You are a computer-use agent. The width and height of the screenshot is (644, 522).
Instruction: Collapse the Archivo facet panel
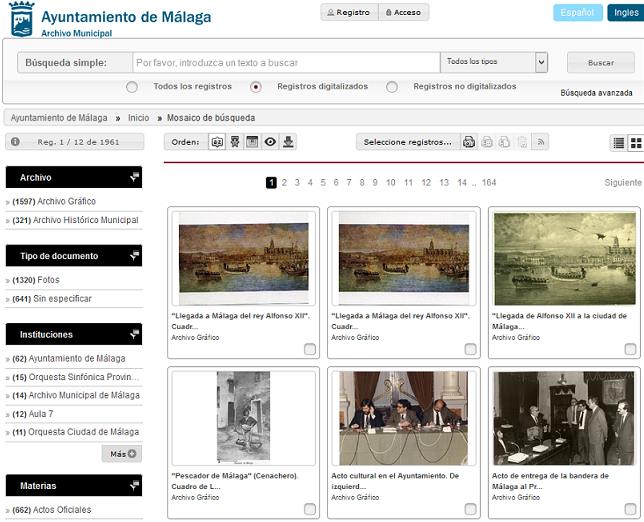(134, 177)
